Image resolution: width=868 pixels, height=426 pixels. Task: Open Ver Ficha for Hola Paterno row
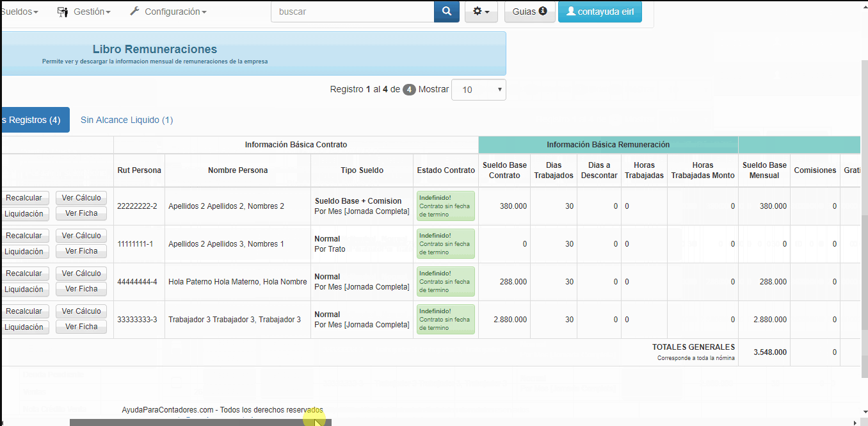(x=81, y=289)
